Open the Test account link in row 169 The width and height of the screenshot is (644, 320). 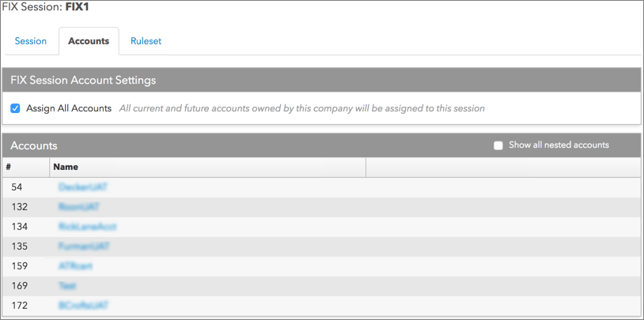coord(67,285)
